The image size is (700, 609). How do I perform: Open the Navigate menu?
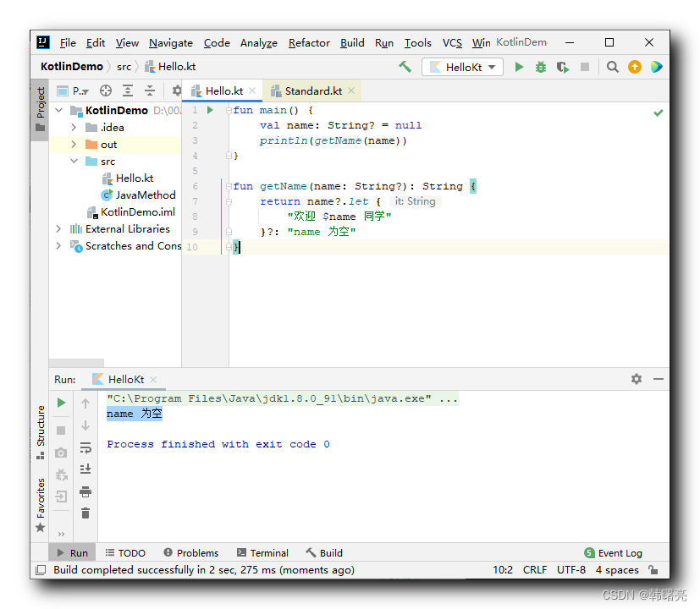[171, 43]
